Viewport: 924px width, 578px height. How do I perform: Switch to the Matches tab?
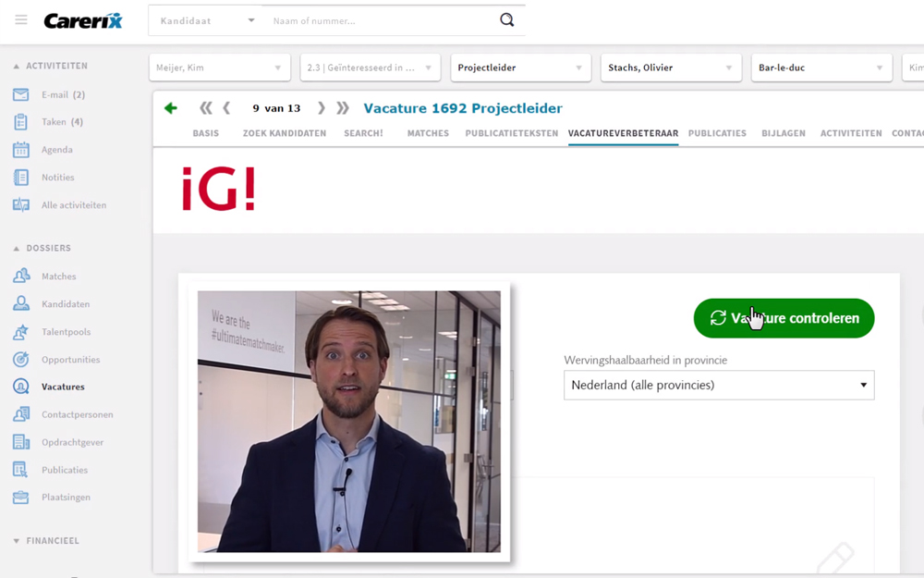point(428,133)
